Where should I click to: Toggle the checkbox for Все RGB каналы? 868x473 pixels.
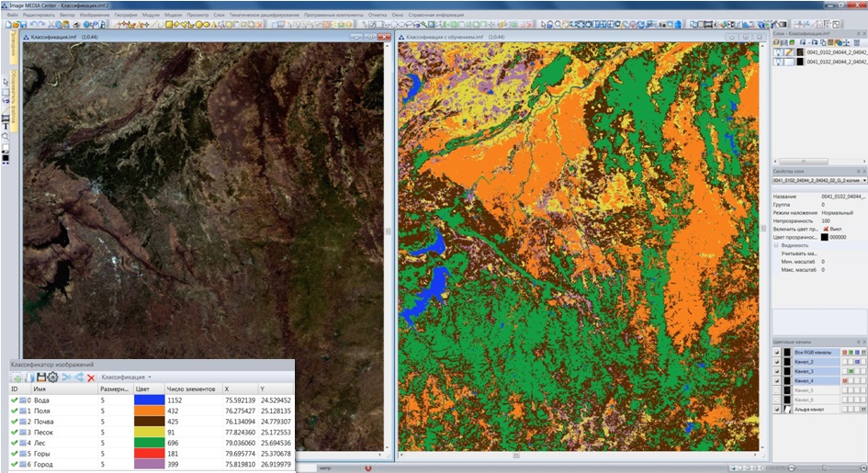click(777, 353)
